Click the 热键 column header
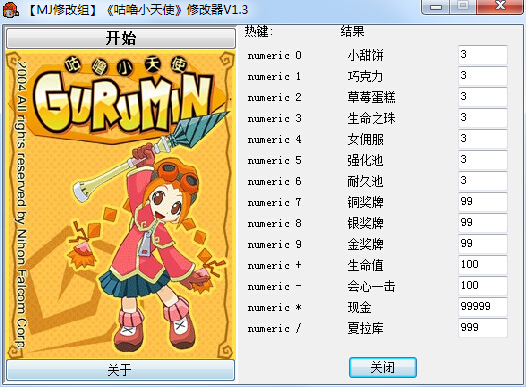Image resolution: width=526 pixels, height=387 pixels. tap(259, 31)
